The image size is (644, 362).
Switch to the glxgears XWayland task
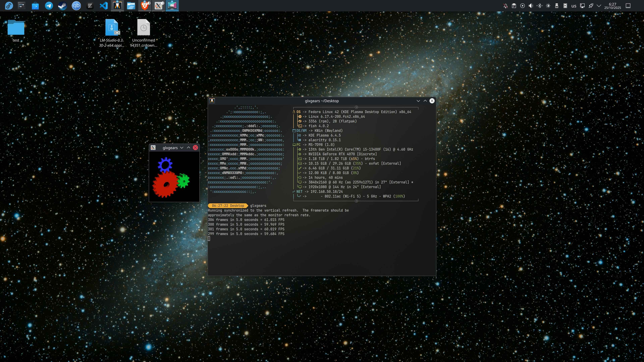[x=158, y=6]
